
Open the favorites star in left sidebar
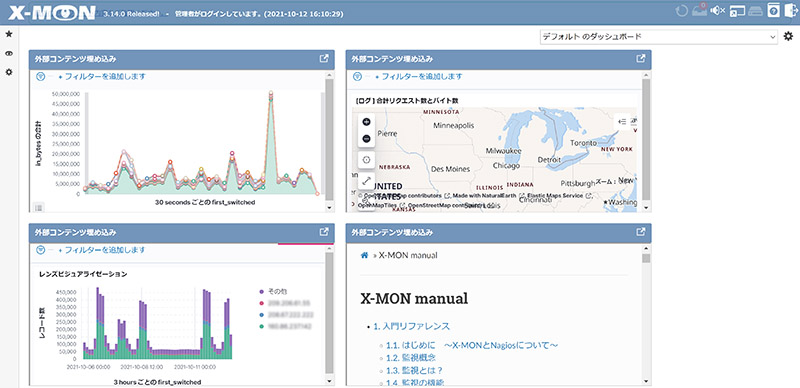[x=9, y=34]
